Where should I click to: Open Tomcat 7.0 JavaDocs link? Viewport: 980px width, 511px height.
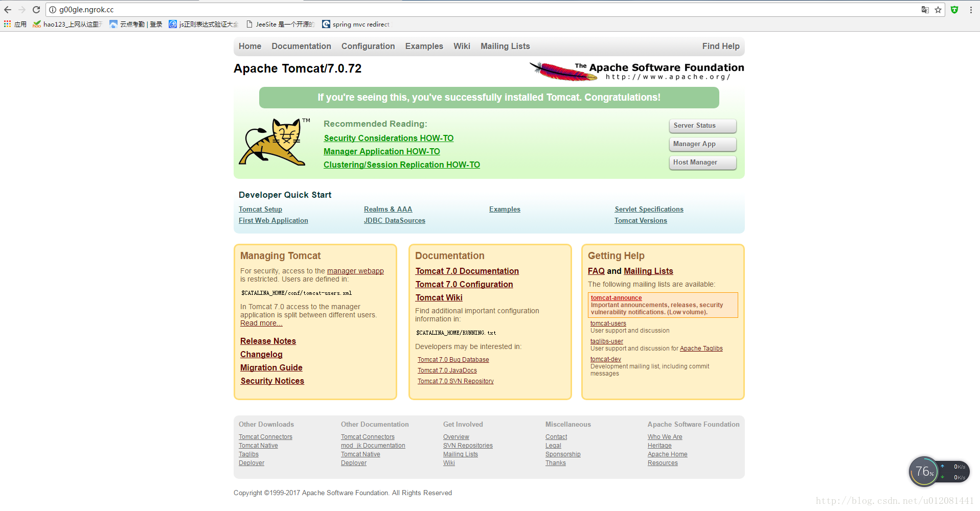click(447, 370)
